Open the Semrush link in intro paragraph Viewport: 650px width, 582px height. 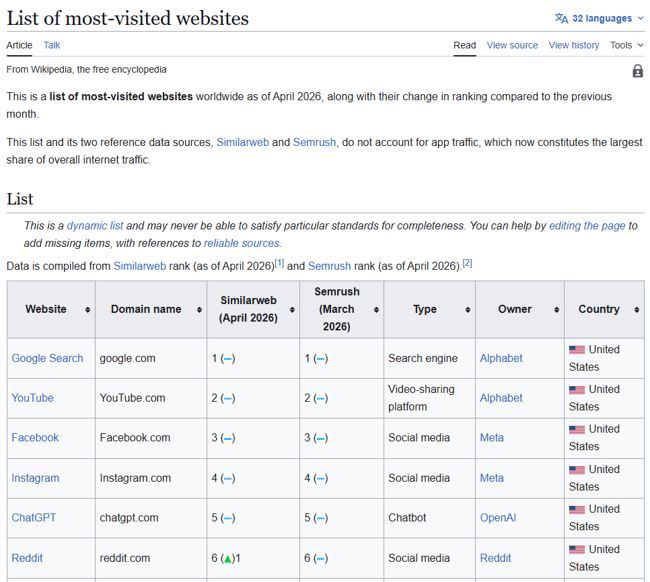pos(314,142)
